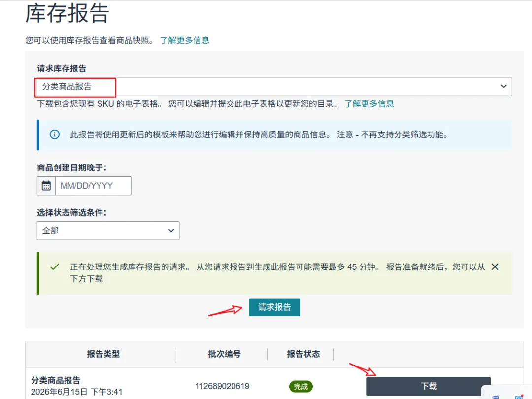Click the 报告状态 column header
Image resolution: width=532 pixels, height=399 pixels.
click(303, 354)
